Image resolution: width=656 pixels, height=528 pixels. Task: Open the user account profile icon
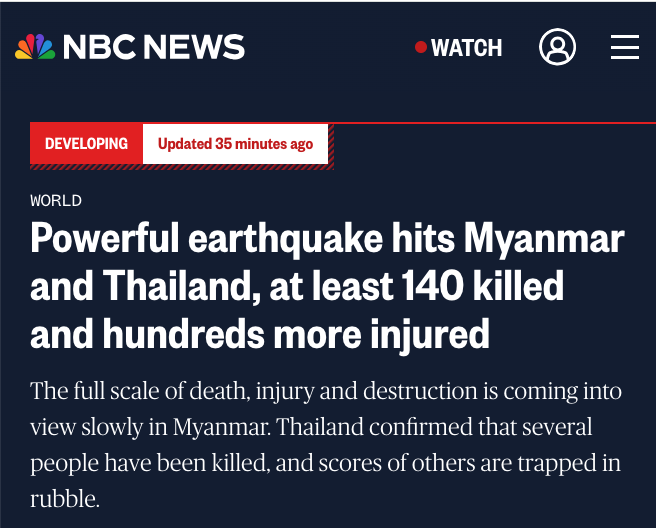[x=557, y=47]
